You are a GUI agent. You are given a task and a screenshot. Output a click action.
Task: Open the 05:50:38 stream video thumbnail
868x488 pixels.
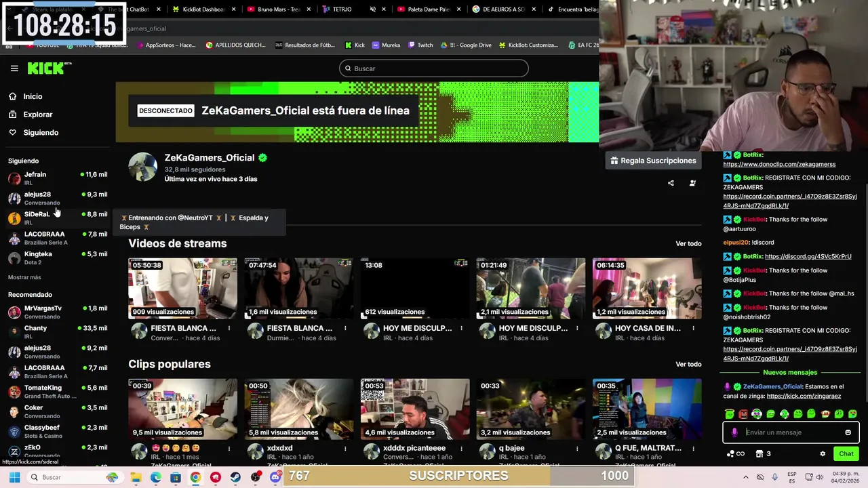[x=183, y=288]
